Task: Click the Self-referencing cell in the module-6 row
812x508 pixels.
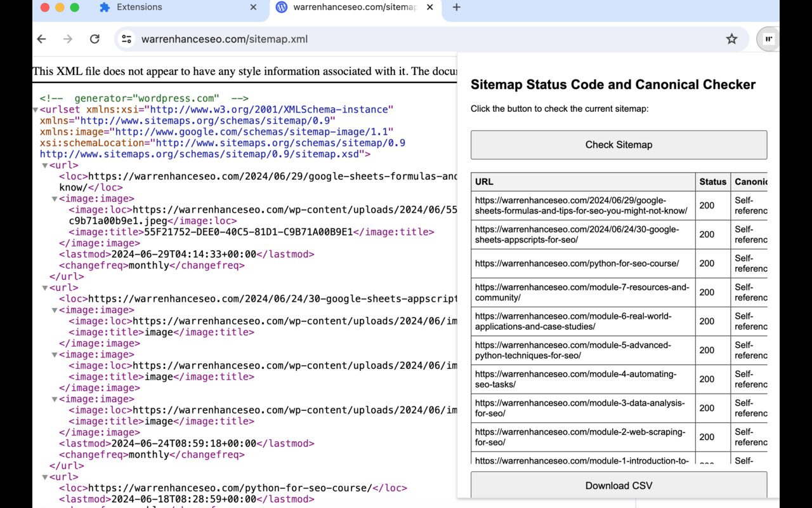Action: tap(750, 321)
